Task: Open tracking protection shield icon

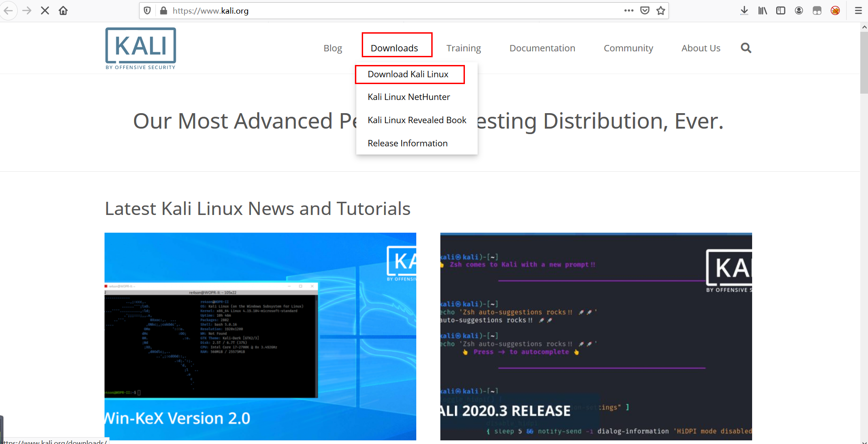Action: (x=147, y=10)
